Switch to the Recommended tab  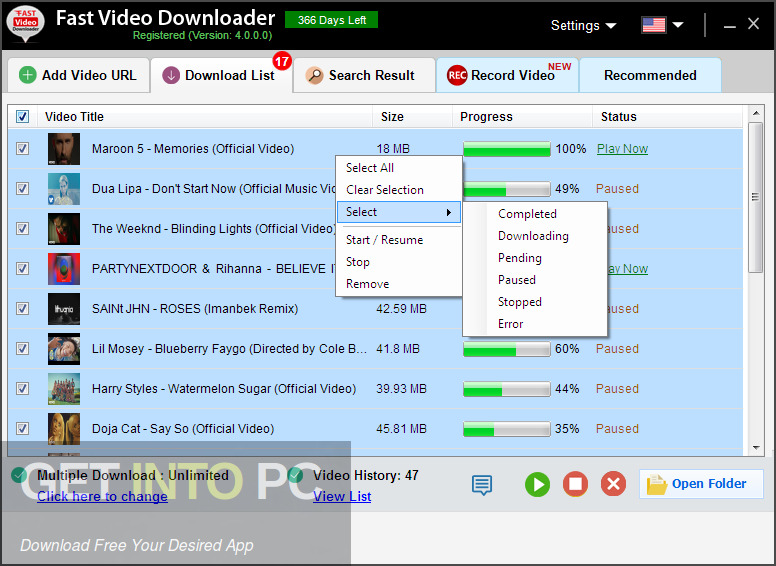(650, 75)
